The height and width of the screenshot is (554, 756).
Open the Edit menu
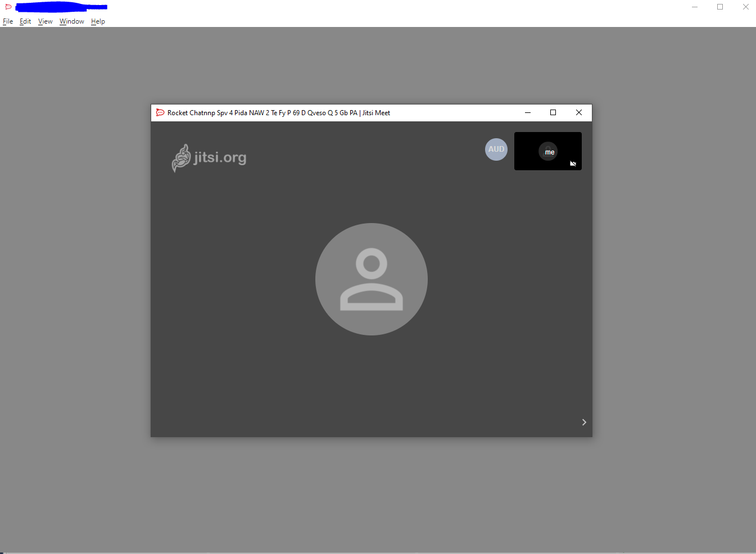25,21
